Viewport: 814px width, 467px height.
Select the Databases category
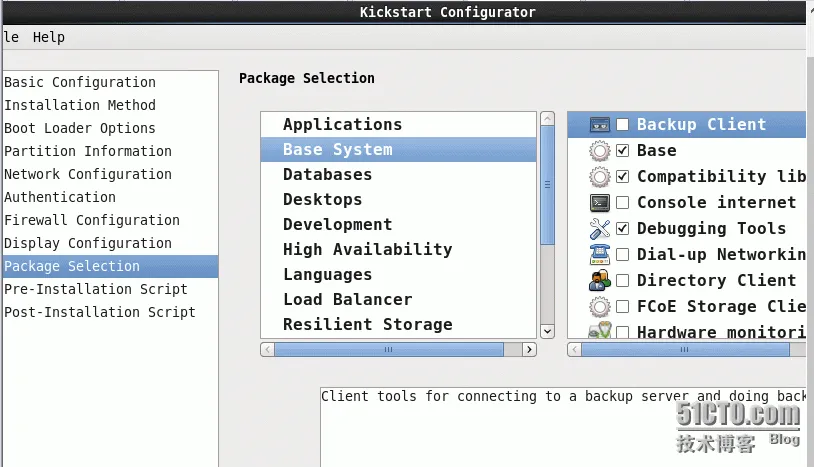point(398,174)
